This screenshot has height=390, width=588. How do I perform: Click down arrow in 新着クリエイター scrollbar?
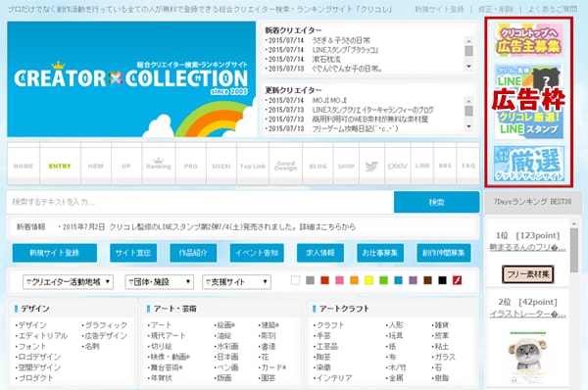click(x=468, y=67)
